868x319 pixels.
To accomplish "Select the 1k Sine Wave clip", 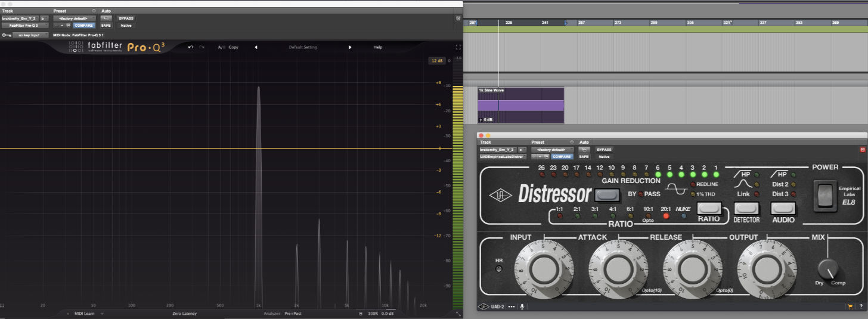I will click(x=520, y=106).
